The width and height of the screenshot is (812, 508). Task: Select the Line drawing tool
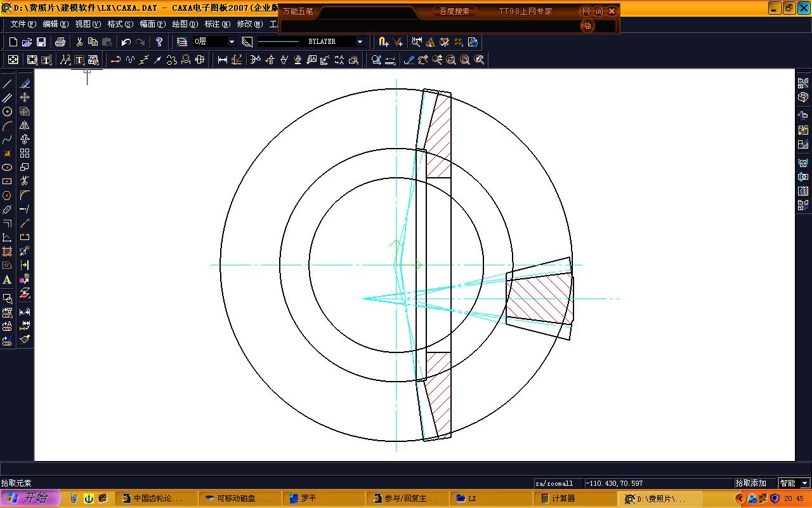click(8, 83)
